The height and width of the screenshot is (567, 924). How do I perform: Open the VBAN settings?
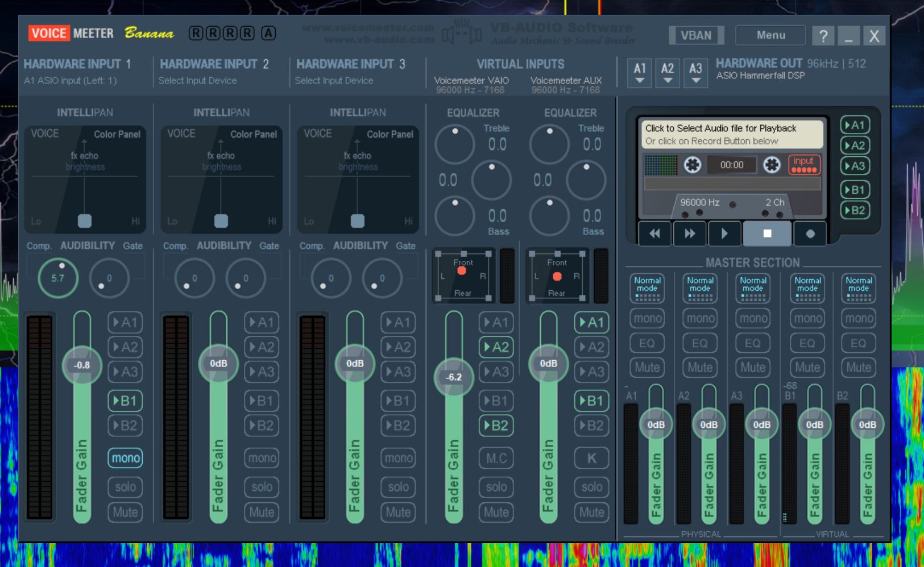point(696,35)
